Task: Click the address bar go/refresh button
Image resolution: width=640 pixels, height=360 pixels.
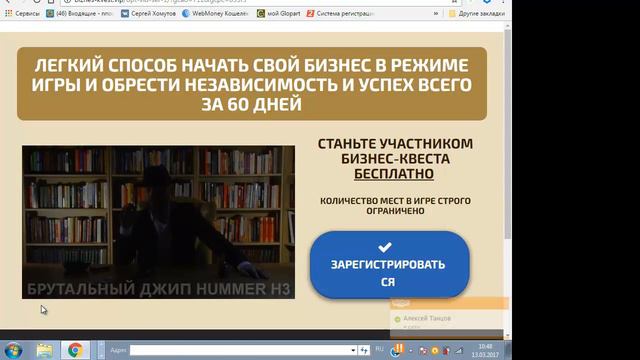Action: (x=364, y=350)
